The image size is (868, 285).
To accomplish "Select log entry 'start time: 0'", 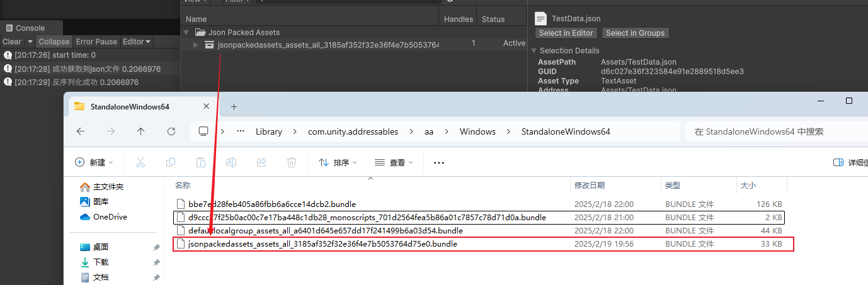I will click(x=90, y=55).
